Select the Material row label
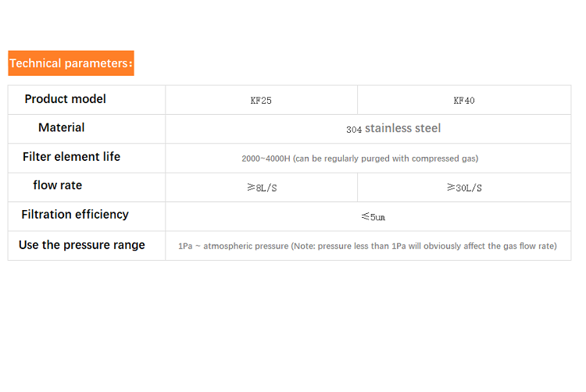This screenshot has width=586, height=392. tap(61, 128)
